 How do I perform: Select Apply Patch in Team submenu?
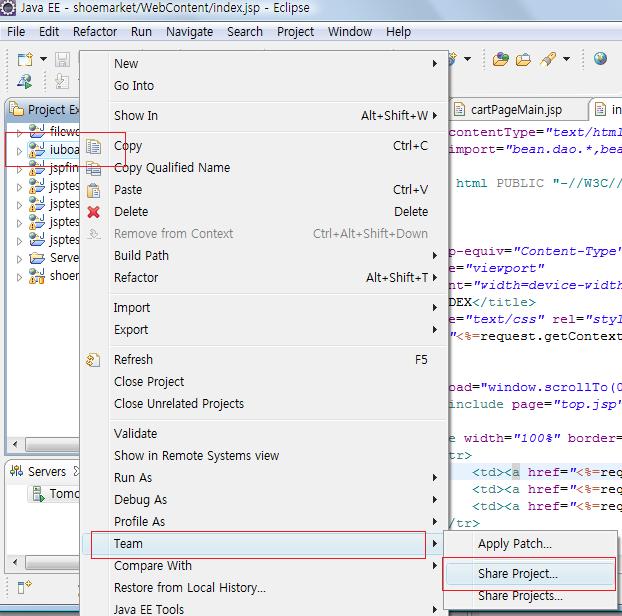pos(530,544)
